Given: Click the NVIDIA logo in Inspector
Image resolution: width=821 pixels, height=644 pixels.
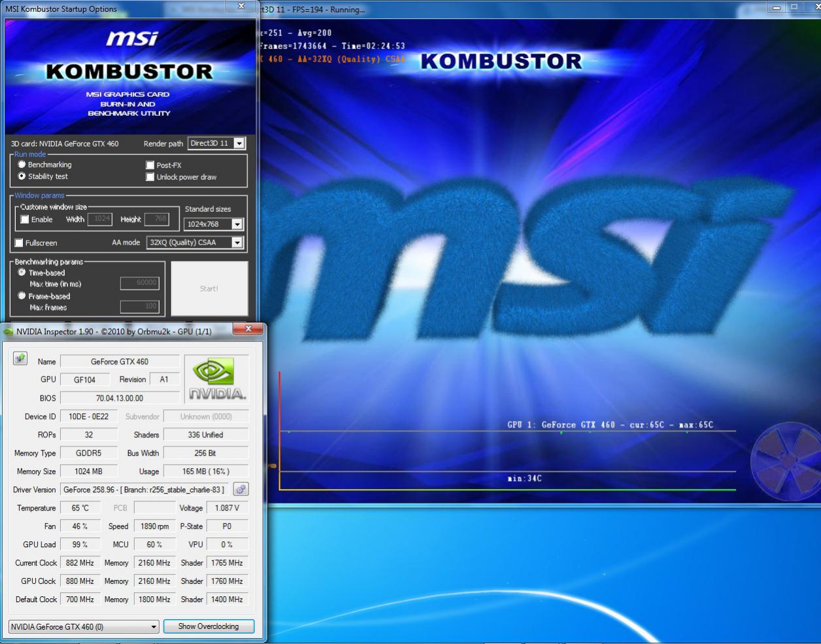Looking at the screenshot, I should click(x=216, y=379).
